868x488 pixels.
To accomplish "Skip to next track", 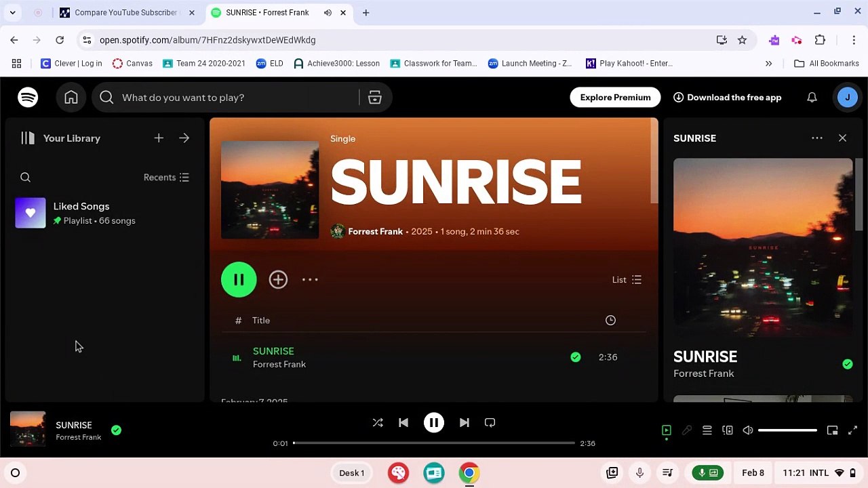I will pos(465,423).
